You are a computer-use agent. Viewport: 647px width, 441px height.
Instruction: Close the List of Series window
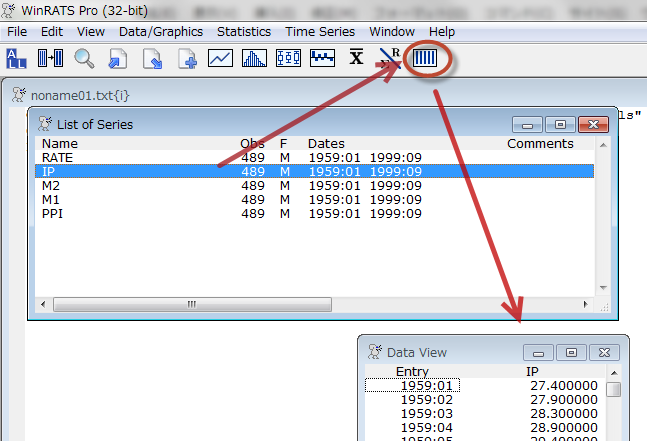pos(593,125)
